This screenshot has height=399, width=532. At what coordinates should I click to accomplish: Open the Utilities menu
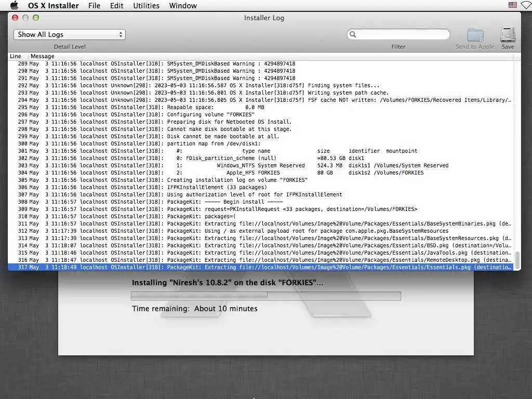coord(146,6)
